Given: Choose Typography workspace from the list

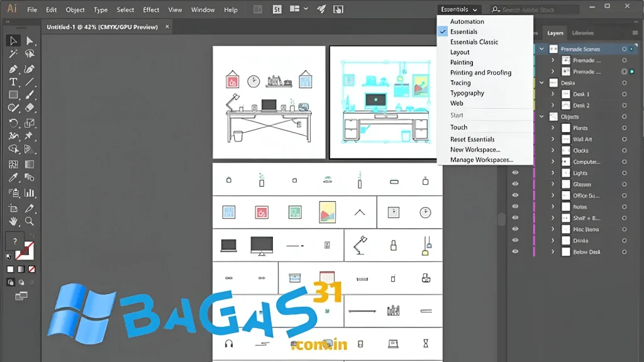Looking at the screenshot, I should pyautogui.click(x=467, y=93).
